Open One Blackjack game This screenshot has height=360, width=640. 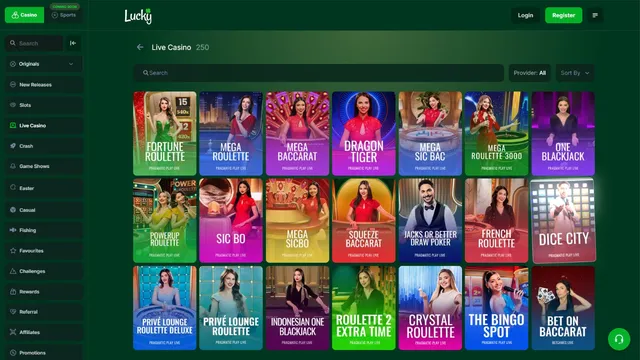(563, 133)
